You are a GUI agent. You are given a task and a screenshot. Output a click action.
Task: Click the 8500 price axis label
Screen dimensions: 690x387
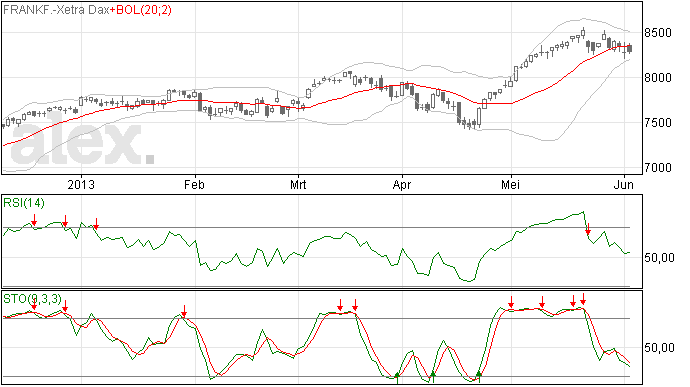click(x=658, y=33)
